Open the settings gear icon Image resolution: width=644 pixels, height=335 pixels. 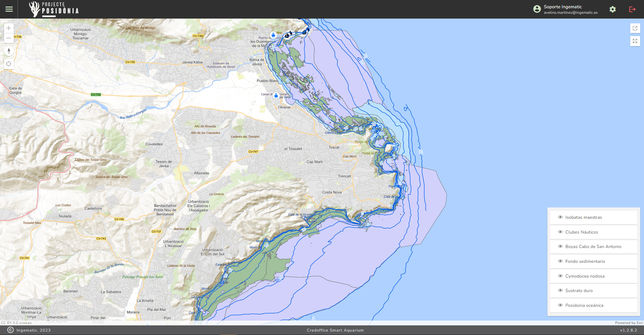pyautogui.click(x=613, y=9)
